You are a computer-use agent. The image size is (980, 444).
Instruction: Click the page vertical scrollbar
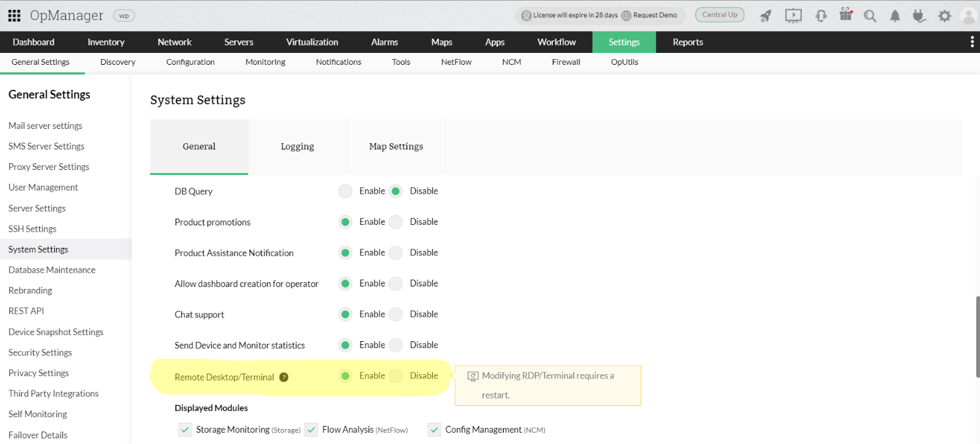pyautogui.click(x=978, y=336)
